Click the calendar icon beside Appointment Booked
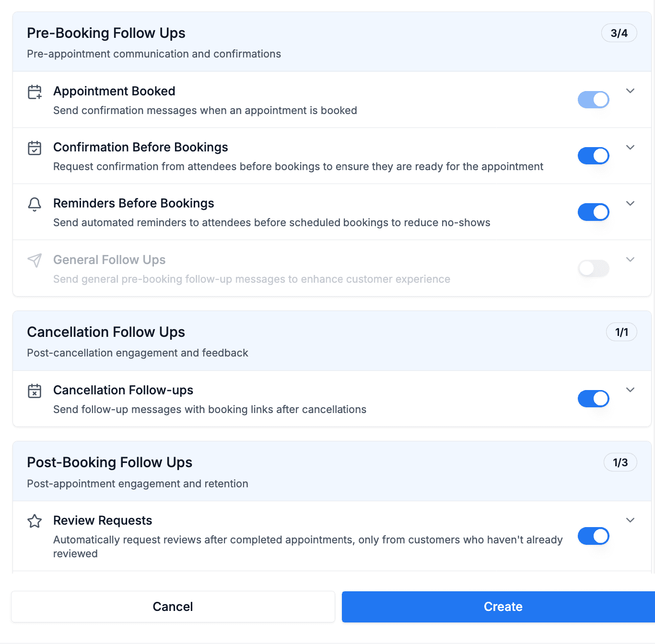 [34, 92]
